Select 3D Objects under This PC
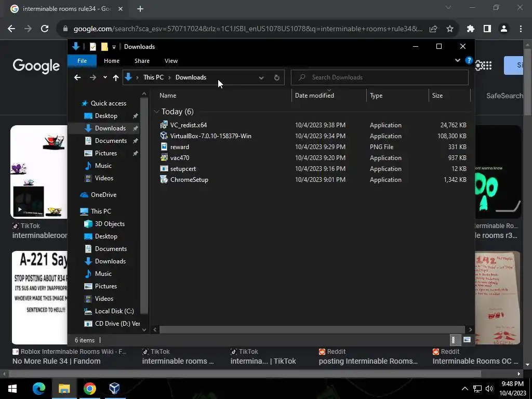The height and width of the screenshot is (399, 532). 109,224
